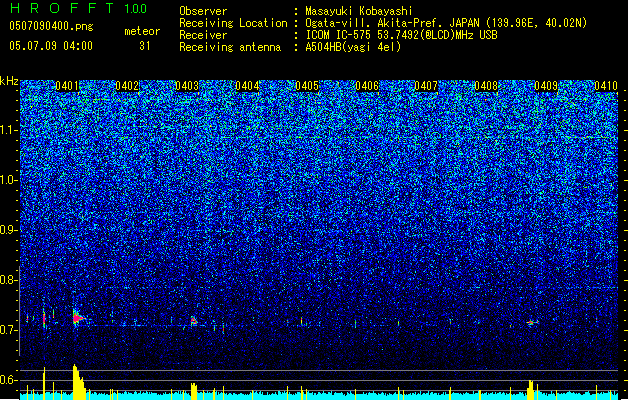Click the meteor count 31

145,46
